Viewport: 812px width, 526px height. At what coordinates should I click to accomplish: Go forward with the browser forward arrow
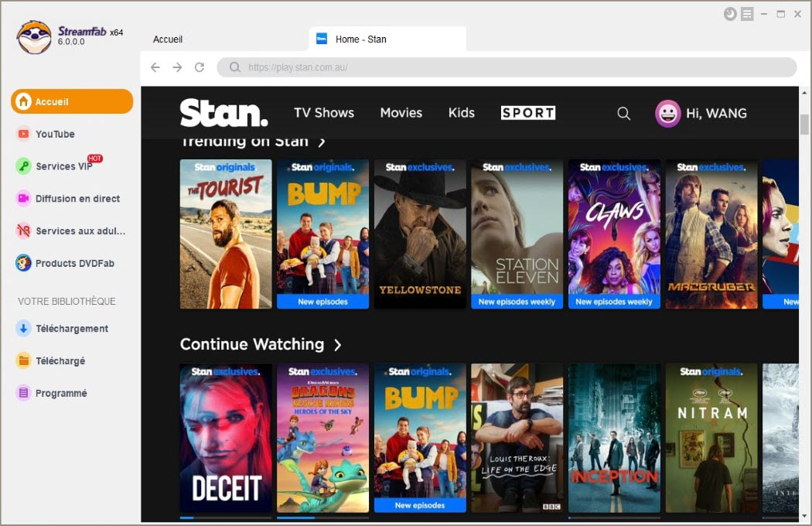pyautogui.click(x=177, y=67)
